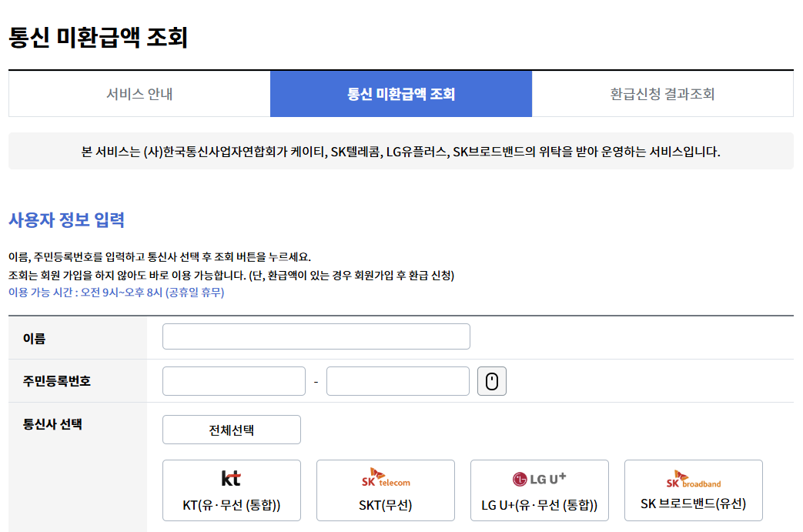Click the 이름, 주민등록번호를 입력하고 instruction line
The height and width of the screenshot is (532, 803).
(160, 256)
